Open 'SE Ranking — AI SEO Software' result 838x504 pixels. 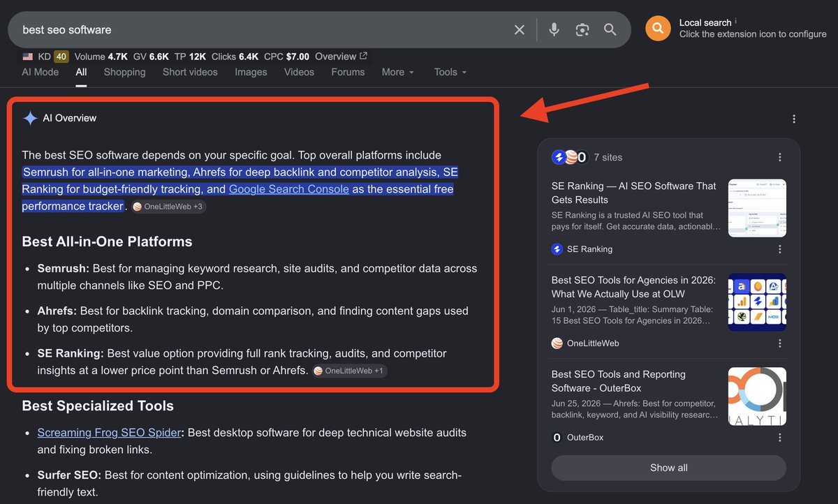pos(634,193)
